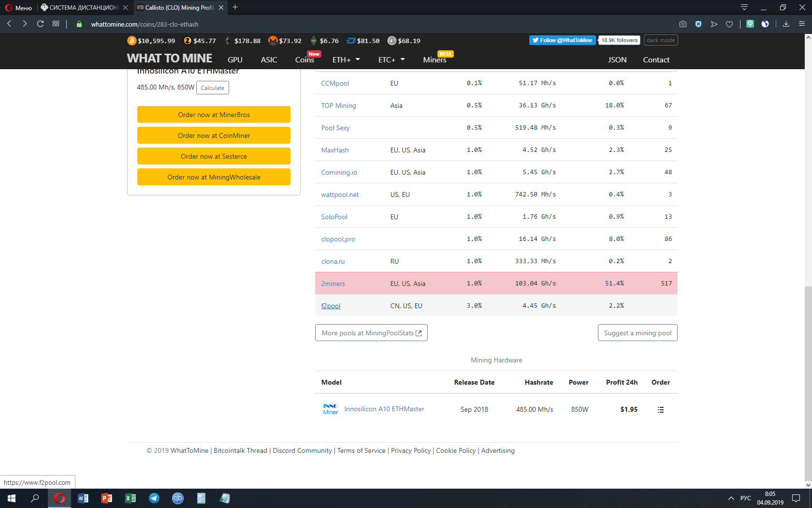Open the JSON menu item

click(617, 60)
